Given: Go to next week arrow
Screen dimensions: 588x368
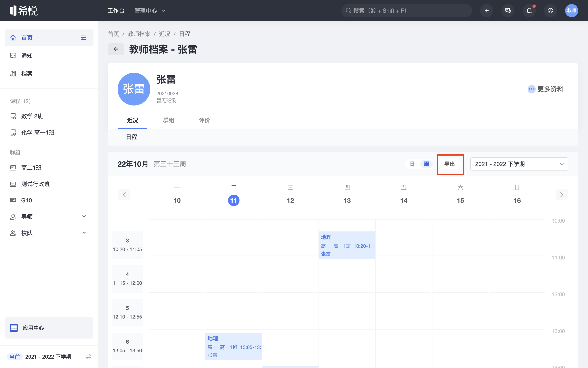Looking at the screenshot, I should (x=562, y=194).
